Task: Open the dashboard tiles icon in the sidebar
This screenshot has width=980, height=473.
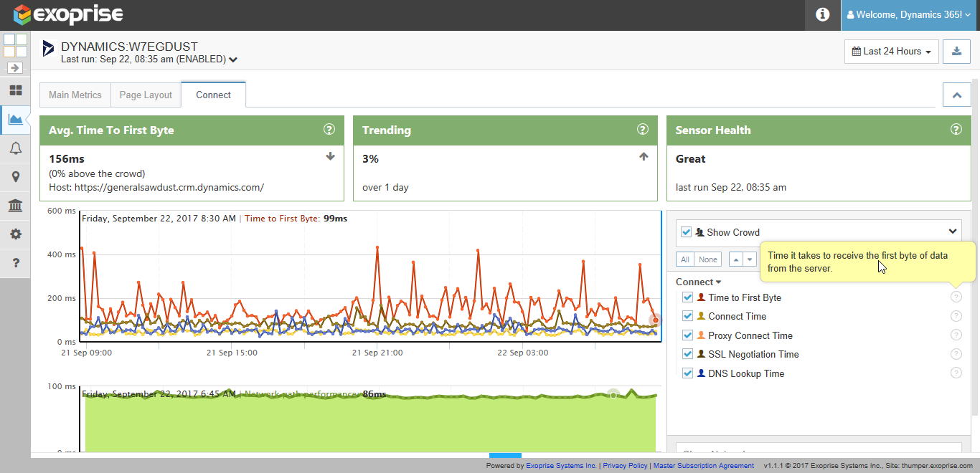Action: pos(15,91)
